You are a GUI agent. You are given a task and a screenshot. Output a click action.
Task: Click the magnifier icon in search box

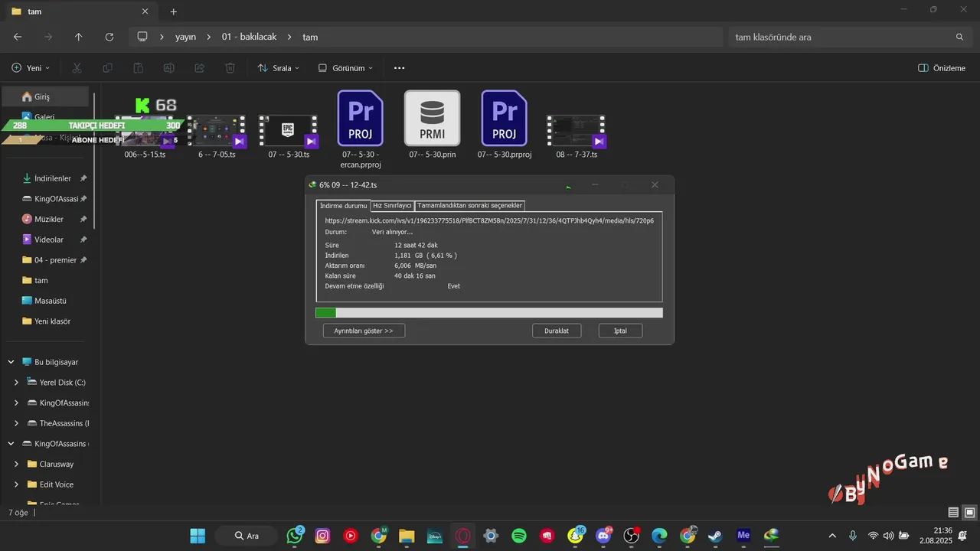click(959, 37)
